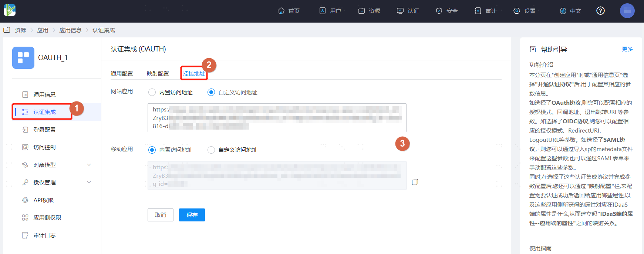Click the user avatar in top bar

click(x=627, y=11)
